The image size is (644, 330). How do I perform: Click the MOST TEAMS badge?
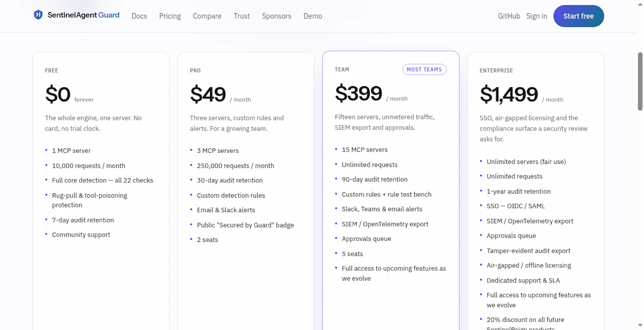[424, 70]
